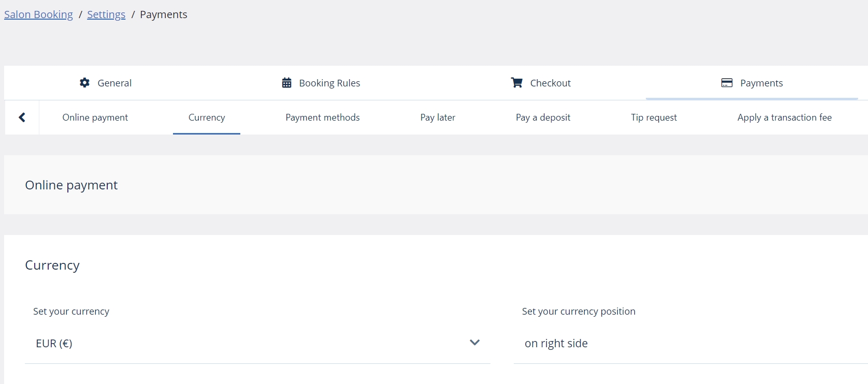
Task: Click the Checkout shopping cart icon
Action: [x=516, y=83]
